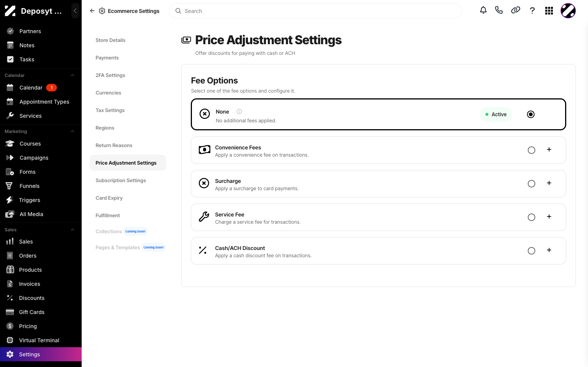Expand the Cash/ACH Discount plus icon

(549, 250)
